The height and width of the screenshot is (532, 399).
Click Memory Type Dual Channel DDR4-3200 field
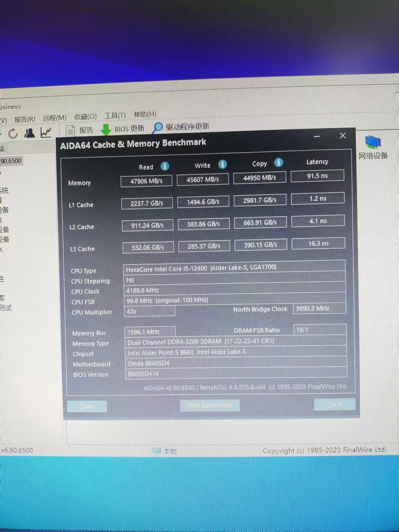pyautogui.click(x=236, y=341)
